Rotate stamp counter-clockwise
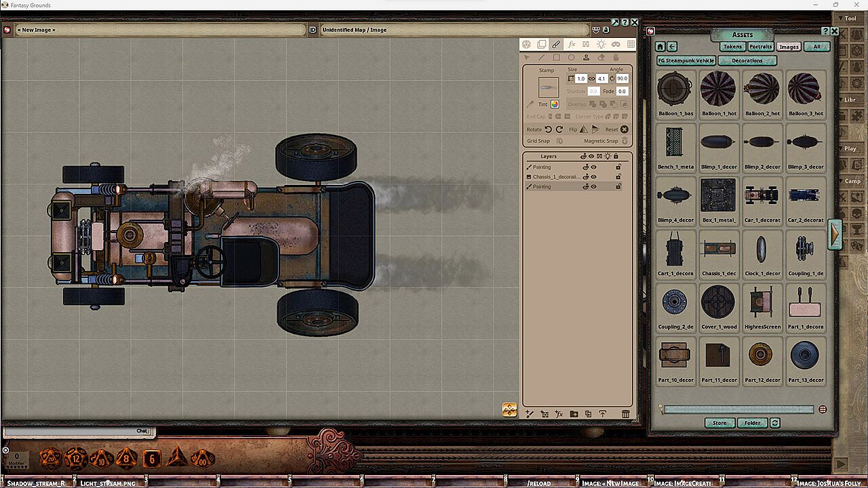868x488 pixels. coord(548,129)
